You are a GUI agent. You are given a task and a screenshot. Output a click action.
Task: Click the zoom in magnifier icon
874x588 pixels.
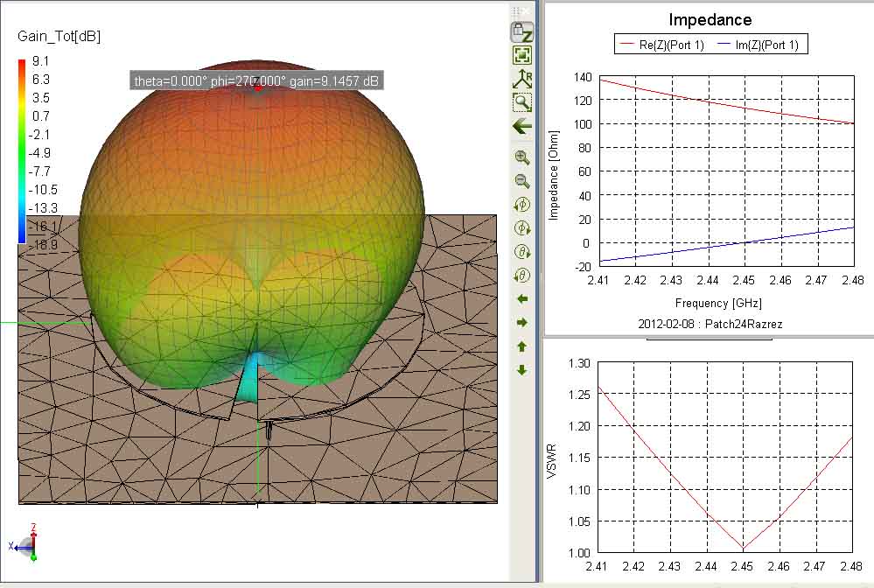pyautogui.click(x=521, y=157)
